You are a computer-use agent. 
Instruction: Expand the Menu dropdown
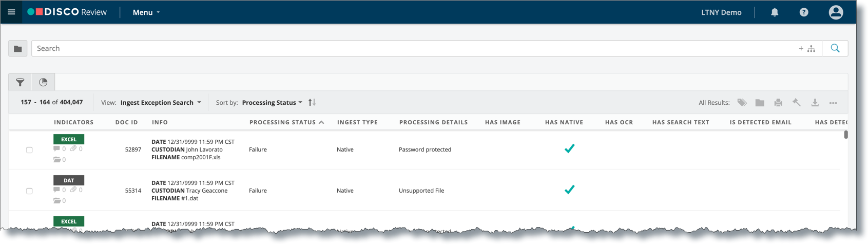[x=146, y=12]
